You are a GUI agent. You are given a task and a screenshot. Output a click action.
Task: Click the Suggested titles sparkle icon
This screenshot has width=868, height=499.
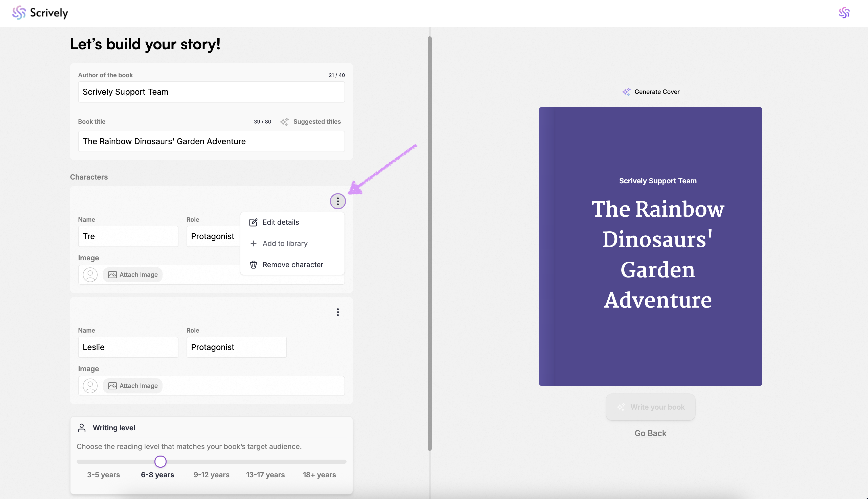284,122
